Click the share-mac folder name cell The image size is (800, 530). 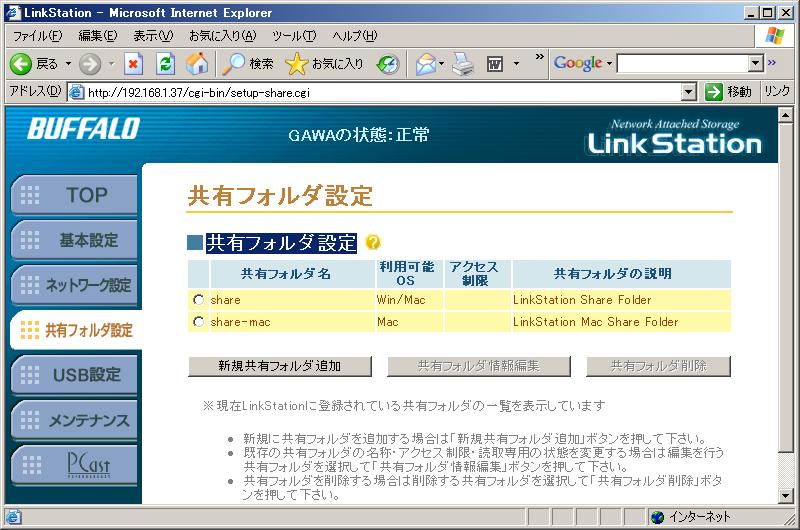(292, 322)
